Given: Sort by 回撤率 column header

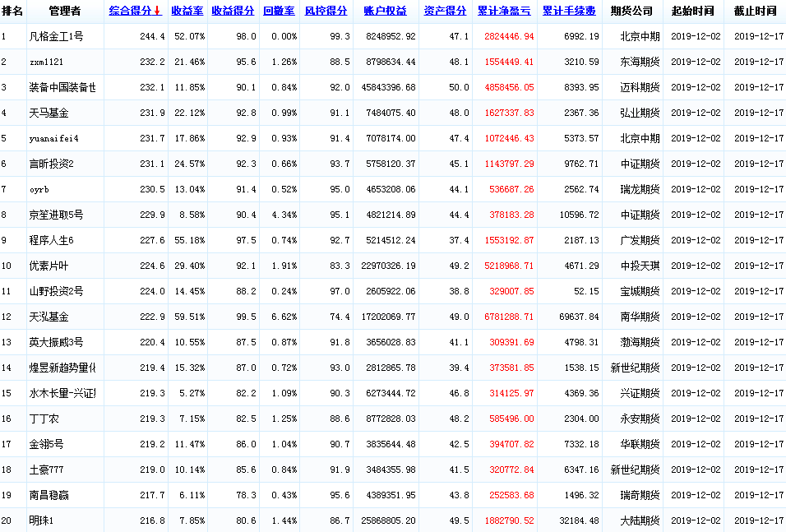Looking at the screenshot, I should tap(280, 11).
